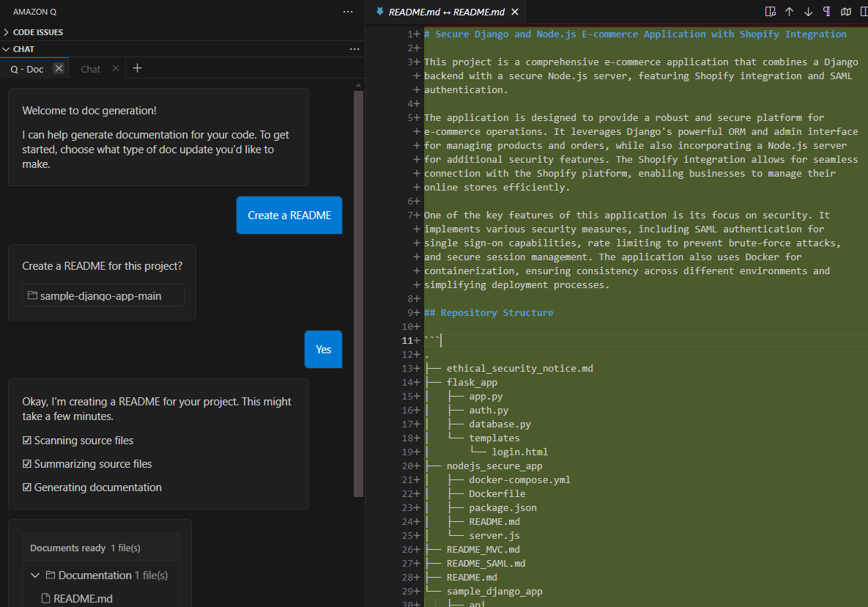Open file side-by-side icon in editor toolbar
868x607 pixels.
click(770, 12)
